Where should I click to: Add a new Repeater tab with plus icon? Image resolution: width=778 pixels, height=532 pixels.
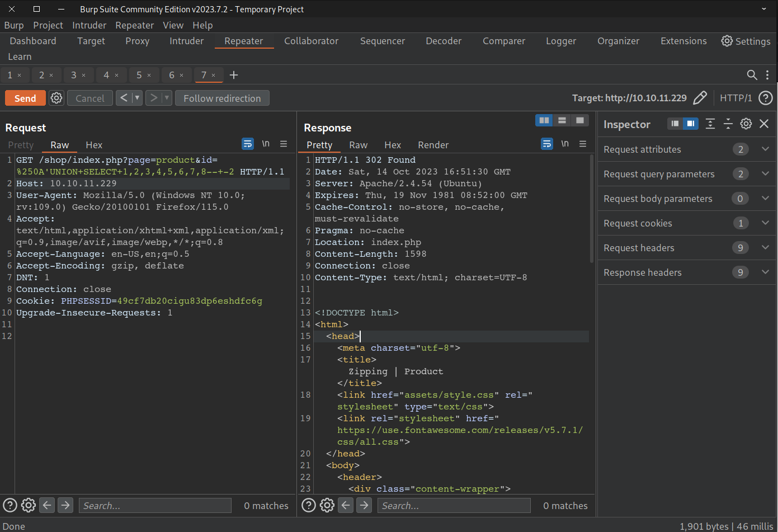tap(234, 75)
